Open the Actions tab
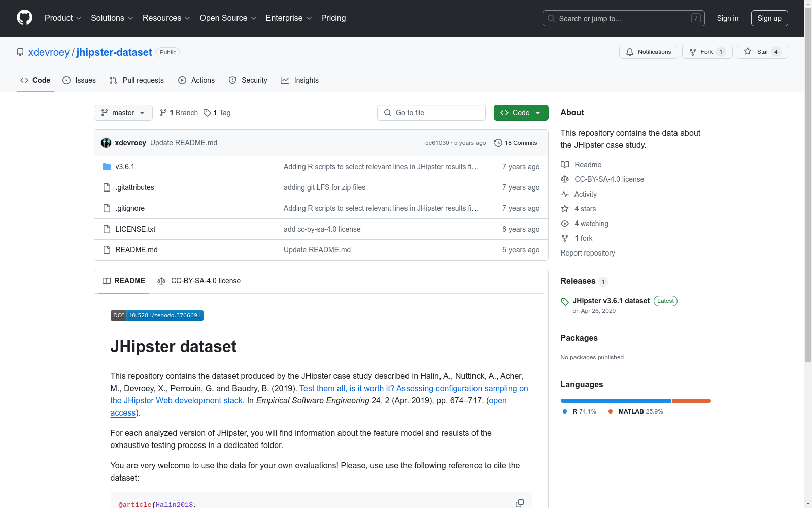The width and height of the screenshot is (812, 508). click(x=196, y=80)
